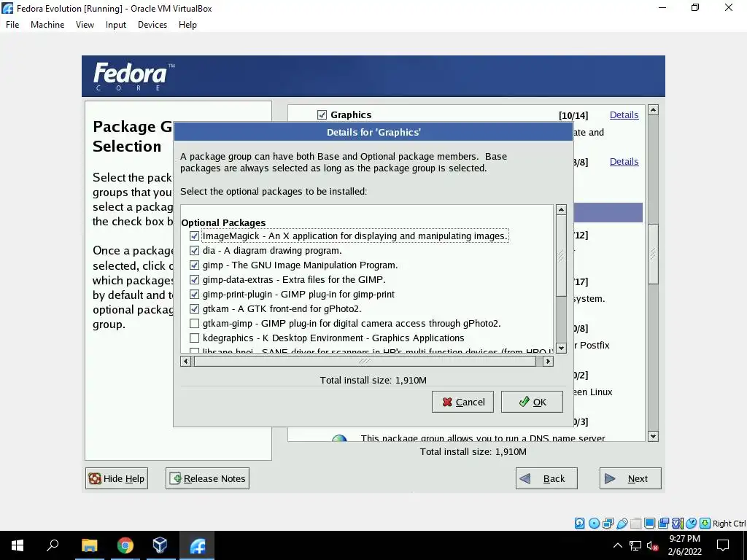
Task: Open VirtualBox Manager from taskbar
Action: 160,545
